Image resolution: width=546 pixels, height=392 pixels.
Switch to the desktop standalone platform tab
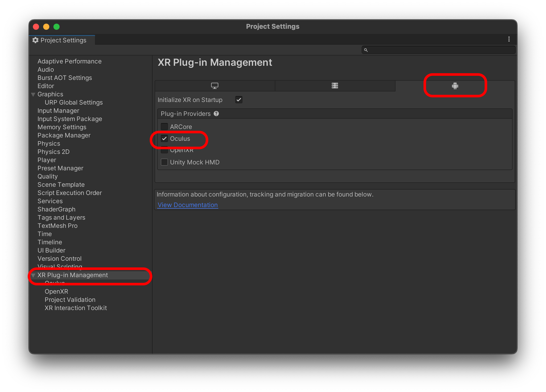215,86
